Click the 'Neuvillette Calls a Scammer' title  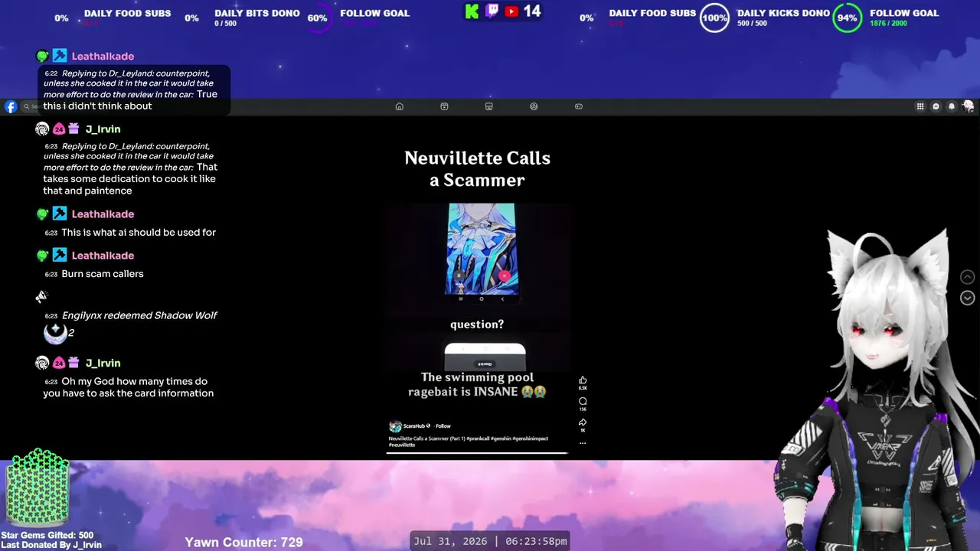(x=478, y=169)
